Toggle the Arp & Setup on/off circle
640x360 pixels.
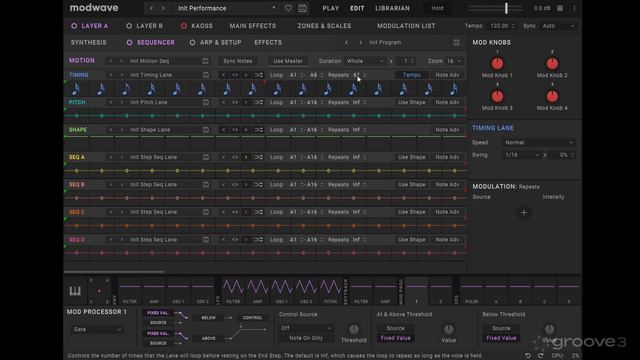click(192, 42)
